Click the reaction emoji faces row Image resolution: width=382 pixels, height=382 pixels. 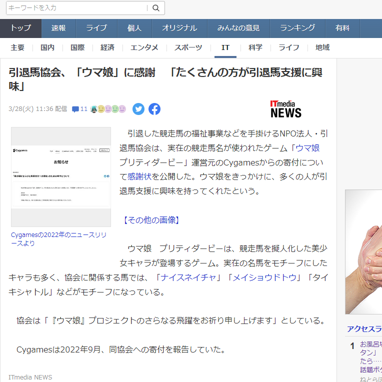point(108,109)
